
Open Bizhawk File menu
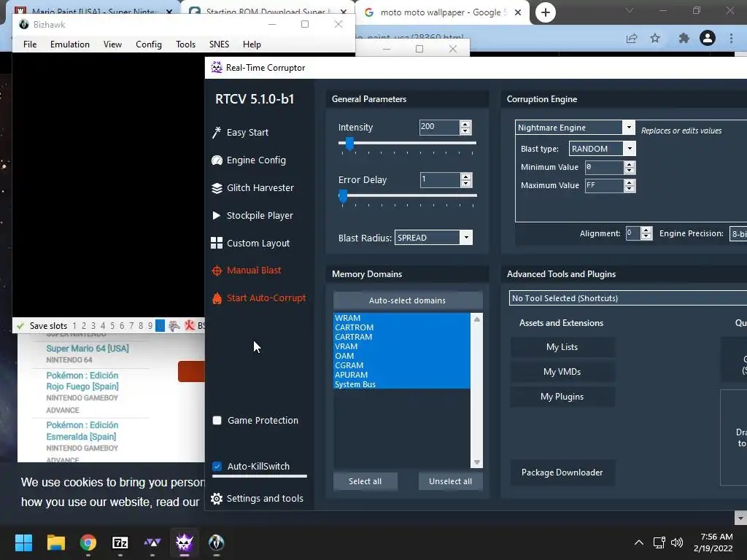pos(30,44)
